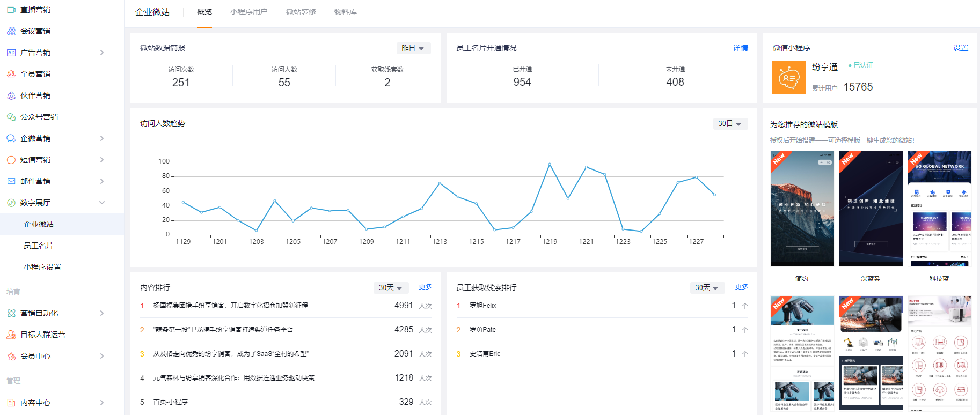Viewport: 980px width, 415px height.
Task: Click content row "辣条第一股"卫龙携手纷享销客
Action: point(286,330)
